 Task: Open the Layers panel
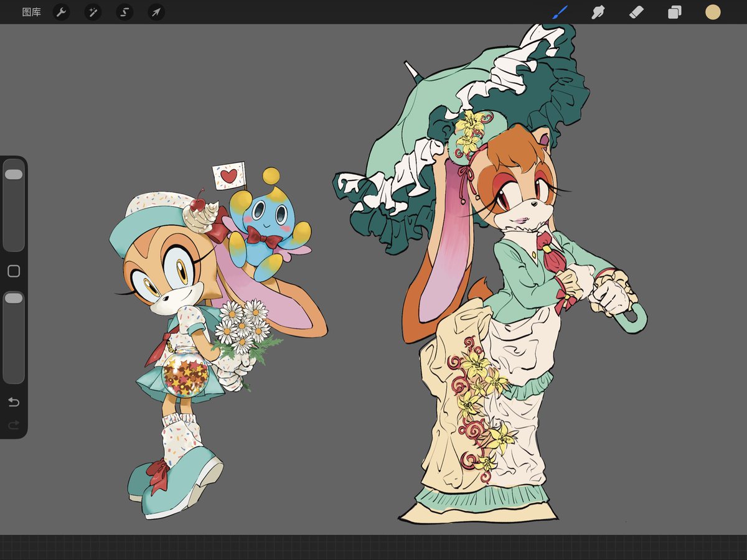(x=675, y=12)
